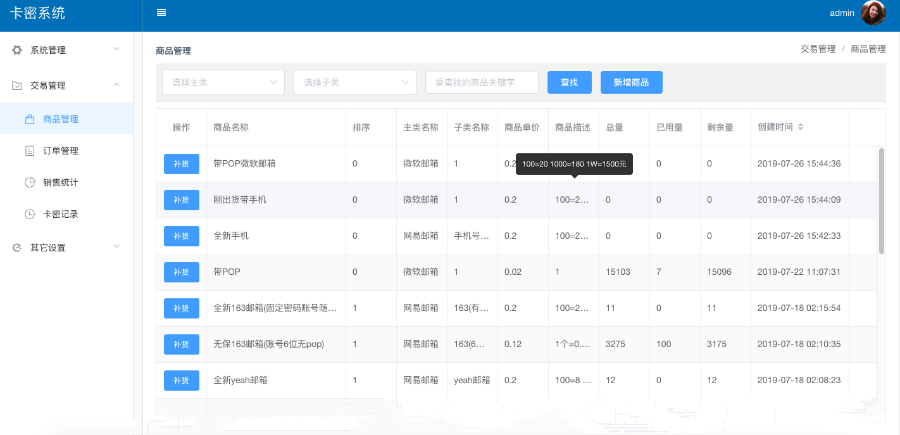Open 订单管理 menu item
The height and width of the screenshot is (435, 900).
pos(60,151)
